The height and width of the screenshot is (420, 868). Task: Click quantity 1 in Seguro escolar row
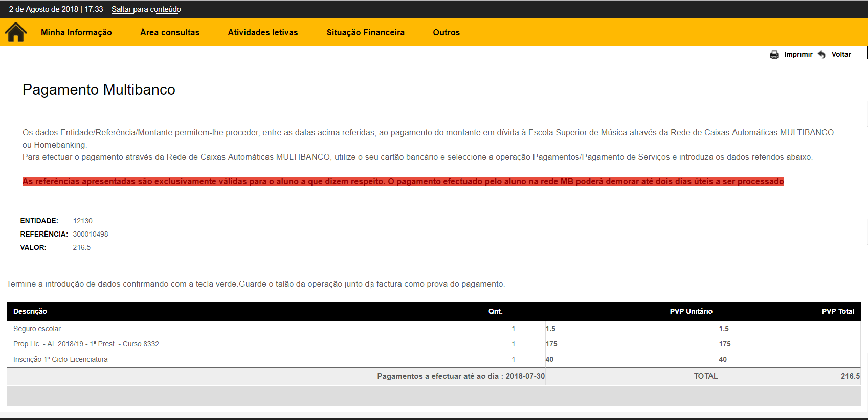click(x=514, y=329)
